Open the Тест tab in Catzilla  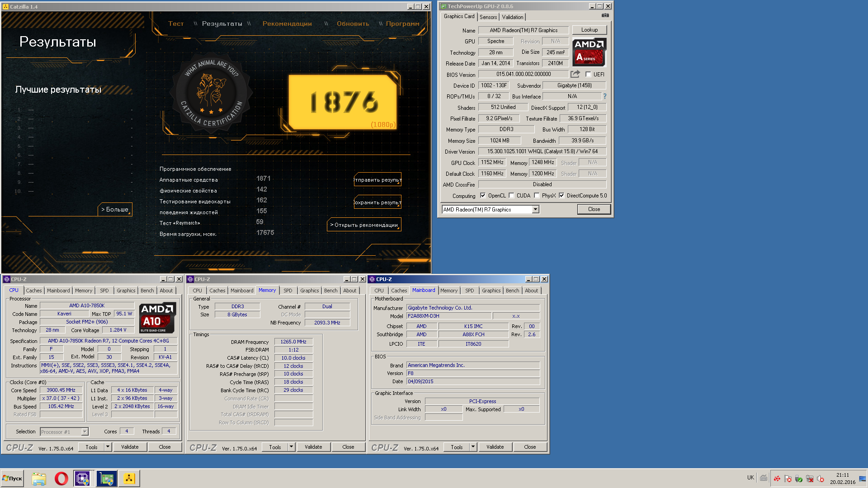click(x=176, y=23)
